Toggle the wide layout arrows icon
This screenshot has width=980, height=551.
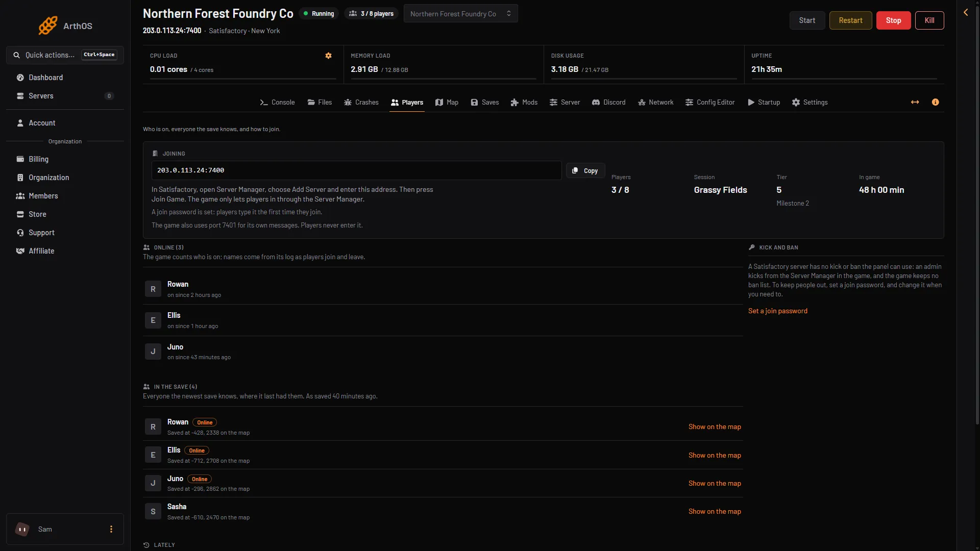point(915,102)
